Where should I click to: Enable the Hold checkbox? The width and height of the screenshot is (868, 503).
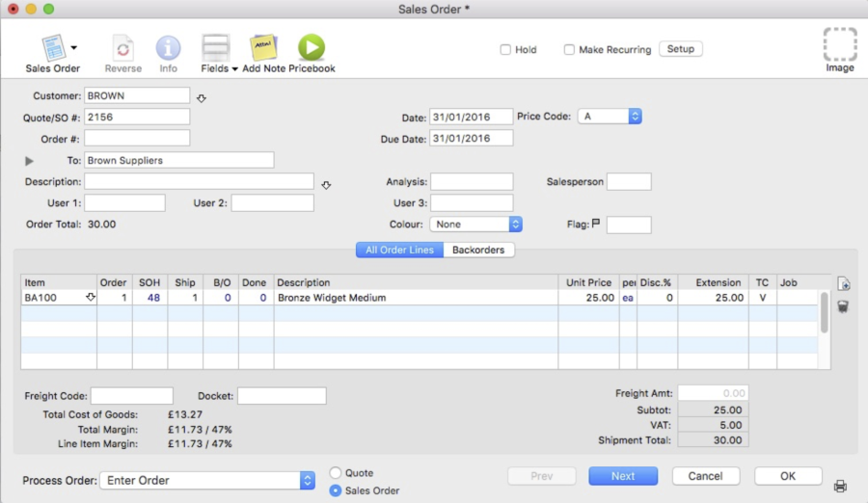pyautogui.click(x=505, y=50)
